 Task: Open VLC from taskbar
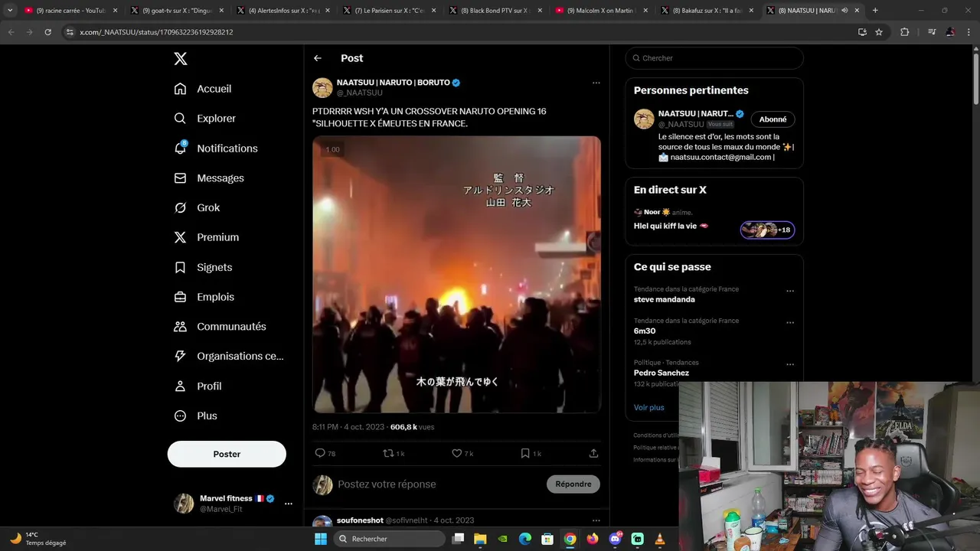point(660,539)
